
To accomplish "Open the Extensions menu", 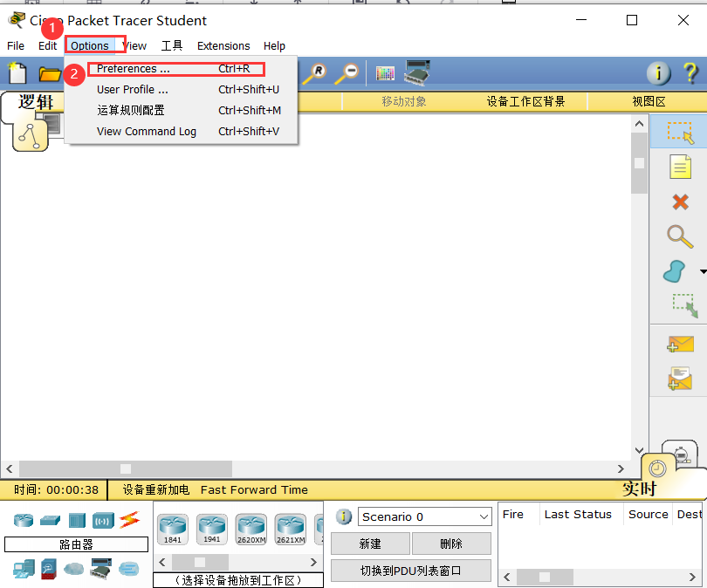I will coord(223,46).
